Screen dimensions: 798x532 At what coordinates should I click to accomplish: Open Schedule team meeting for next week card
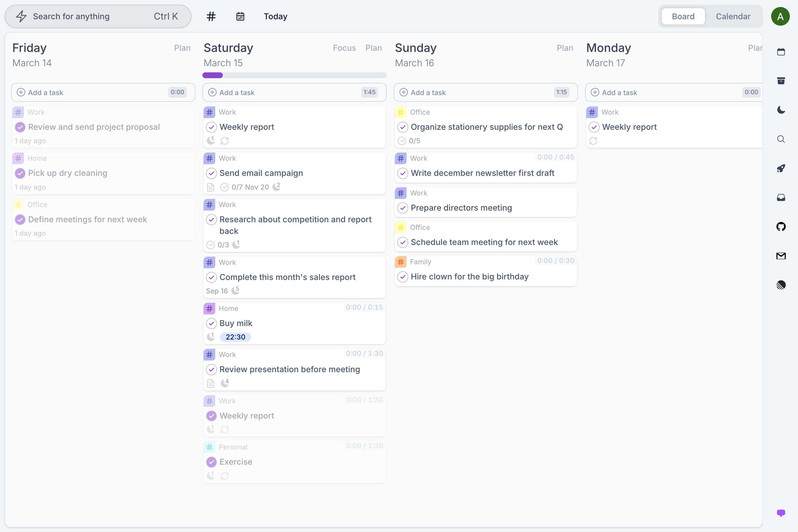point(486,237)
